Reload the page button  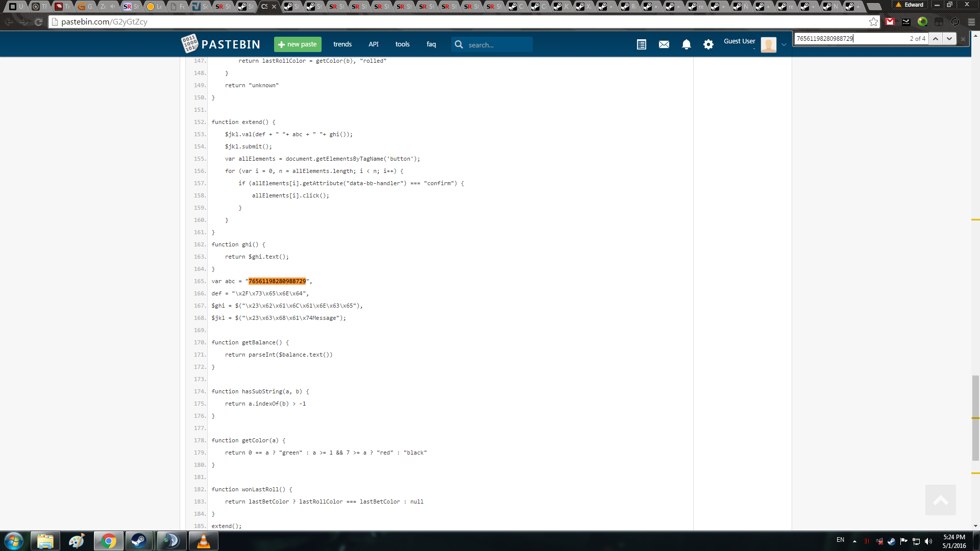click(38, 22)
